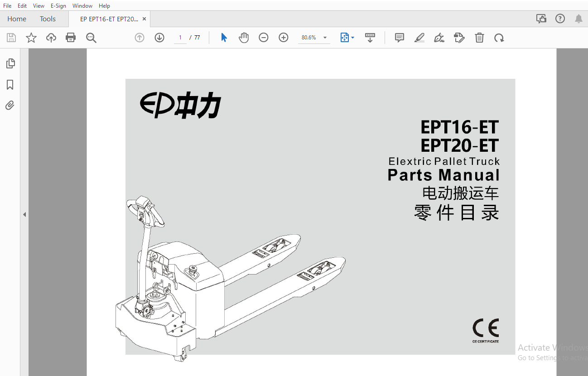Open the attachments paperclip panel
Screen dimensions: 588x376
pyautogui.click(x=10, y=106)
